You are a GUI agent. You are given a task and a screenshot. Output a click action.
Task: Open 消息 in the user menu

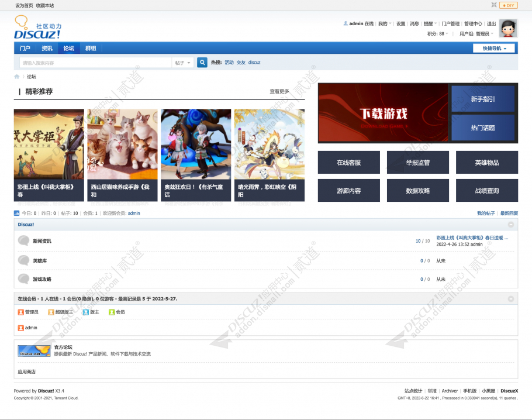tap(414, 24)
